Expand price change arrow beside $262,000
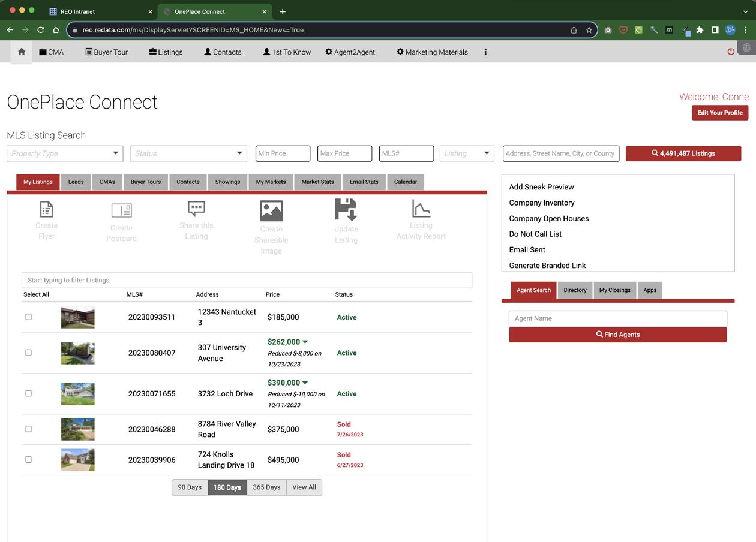This screenshot has width=756, height=542. click(x=305, y=342)
